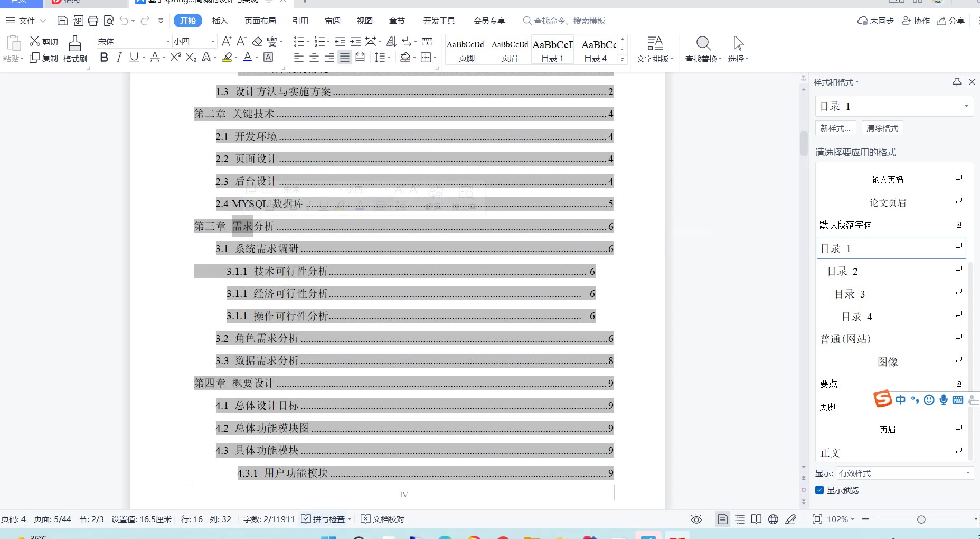Uncheck the 显示预览 checkbox

pos(819,490)
